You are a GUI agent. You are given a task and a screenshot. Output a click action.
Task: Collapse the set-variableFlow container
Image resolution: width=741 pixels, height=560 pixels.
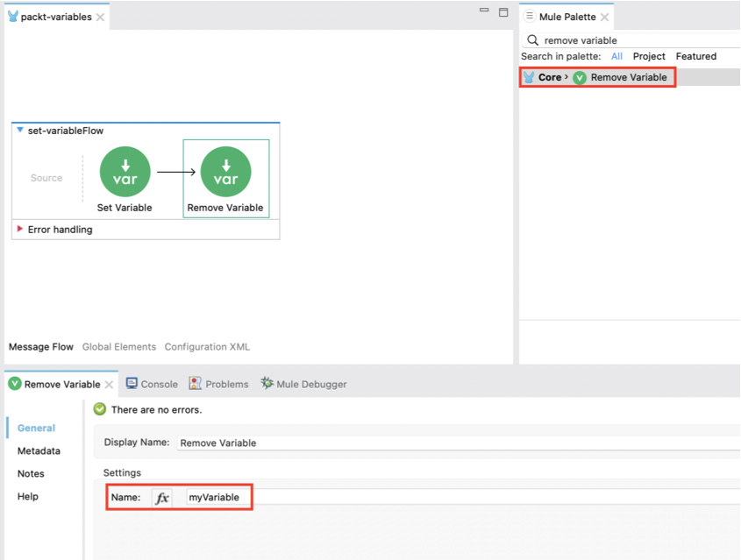[19, 128]
